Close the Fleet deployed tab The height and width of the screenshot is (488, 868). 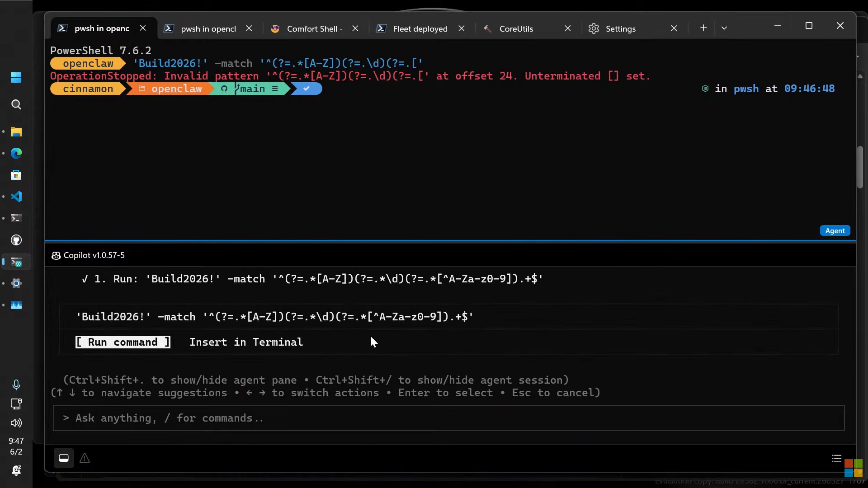coord(462,28)
